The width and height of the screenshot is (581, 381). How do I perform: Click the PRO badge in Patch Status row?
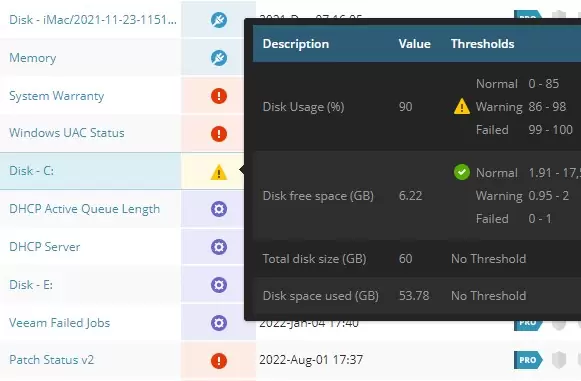coord(528,360)
